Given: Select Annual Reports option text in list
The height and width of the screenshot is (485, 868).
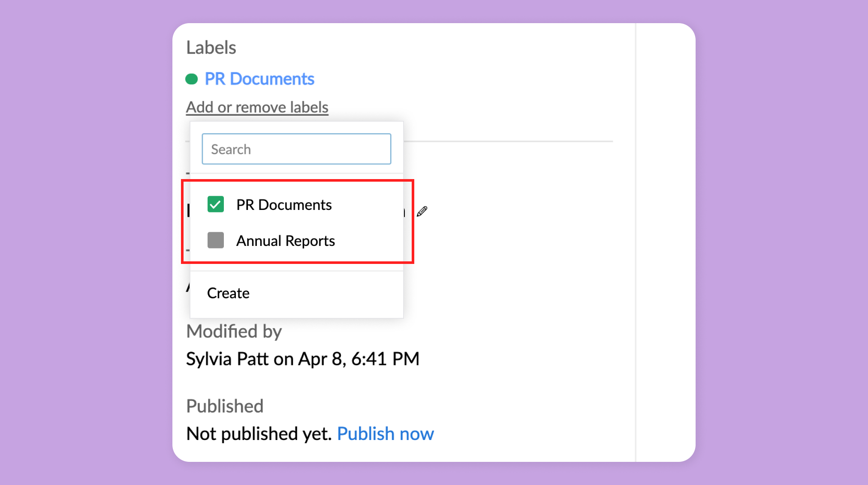Looking at the screenshot, I should click(x=285, y=241).
